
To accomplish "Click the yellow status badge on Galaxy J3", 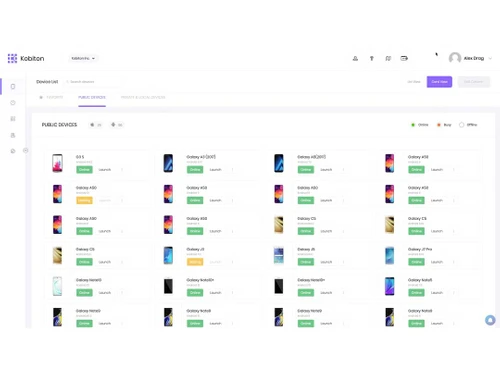I will pyautogui.click(x=195, y=262).
